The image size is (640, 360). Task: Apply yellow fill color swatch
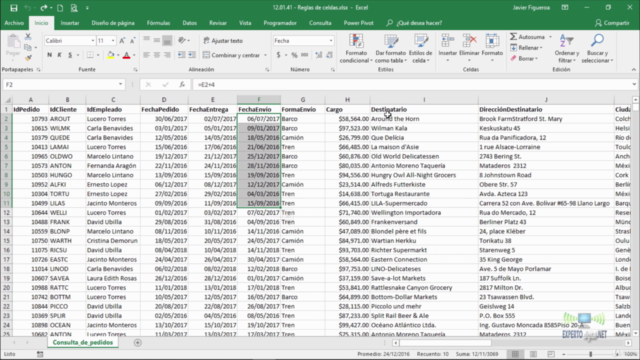(111, 55)
